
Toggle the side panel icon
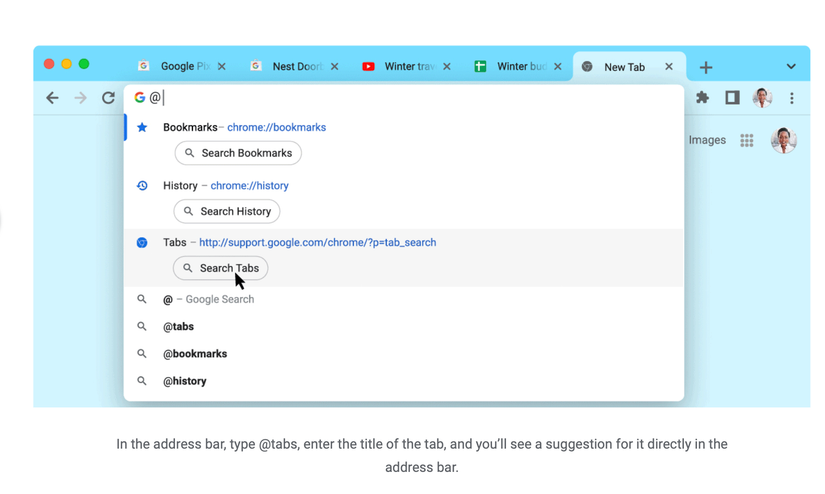(732, 98)
